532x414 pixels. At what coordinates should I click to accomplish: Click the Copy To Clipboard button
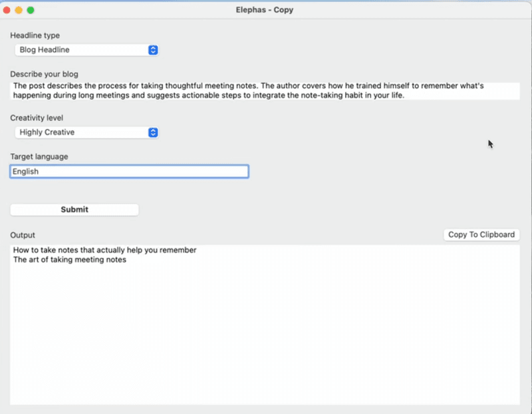pos(481,234)
